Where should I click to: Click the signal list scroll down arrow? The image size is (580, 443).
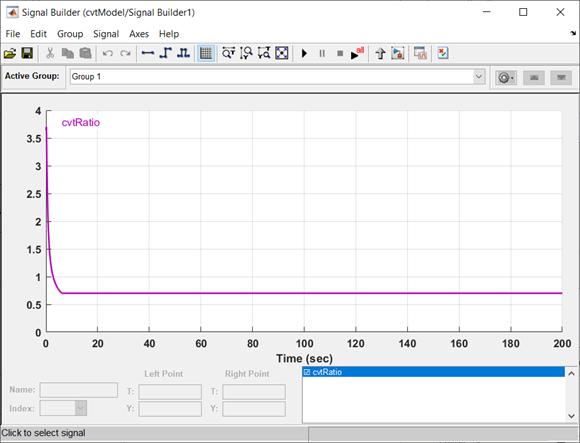[x=571, y=416]
